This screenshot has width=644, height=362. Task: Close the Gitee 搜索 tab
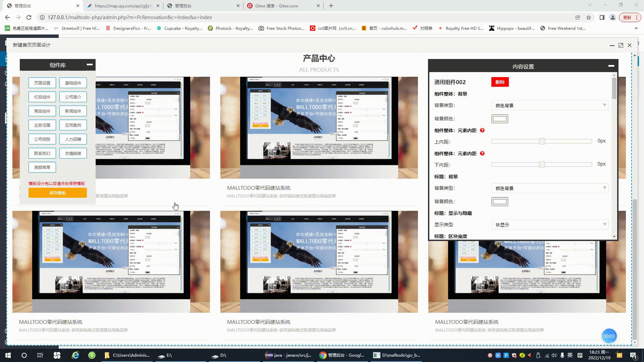point(318,6)
